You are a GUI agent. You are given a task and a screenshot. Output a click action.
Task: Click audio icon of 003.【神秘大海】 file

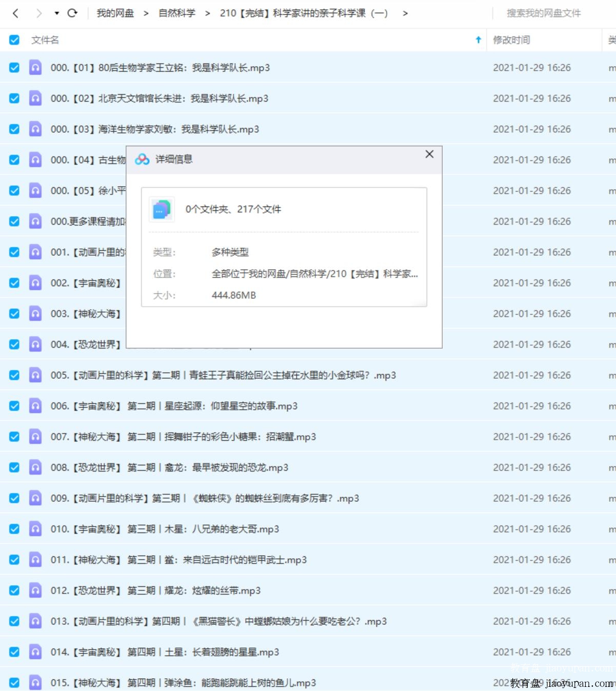(35, 314)
